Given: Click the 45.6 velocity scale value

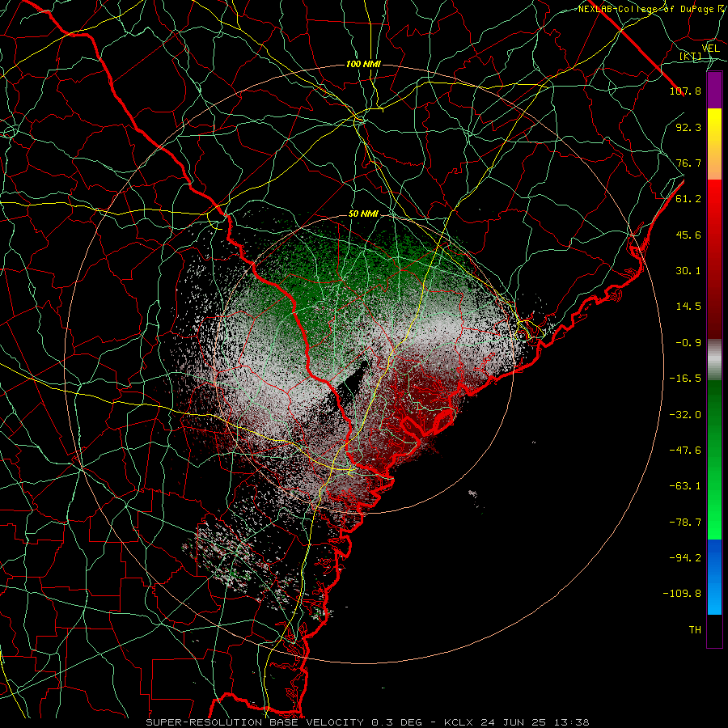Looking at the screenshot, I should click(x=688, y=235).
